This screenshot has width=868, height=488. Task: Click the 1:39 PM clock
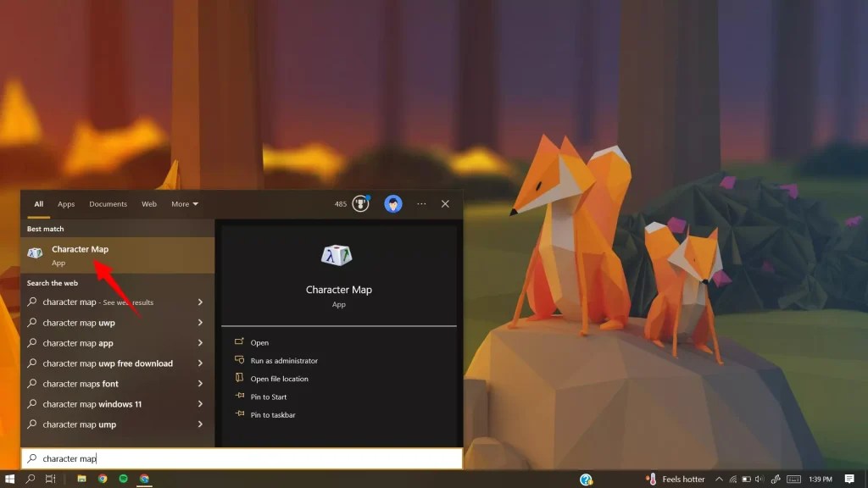[x=821, y=480]
